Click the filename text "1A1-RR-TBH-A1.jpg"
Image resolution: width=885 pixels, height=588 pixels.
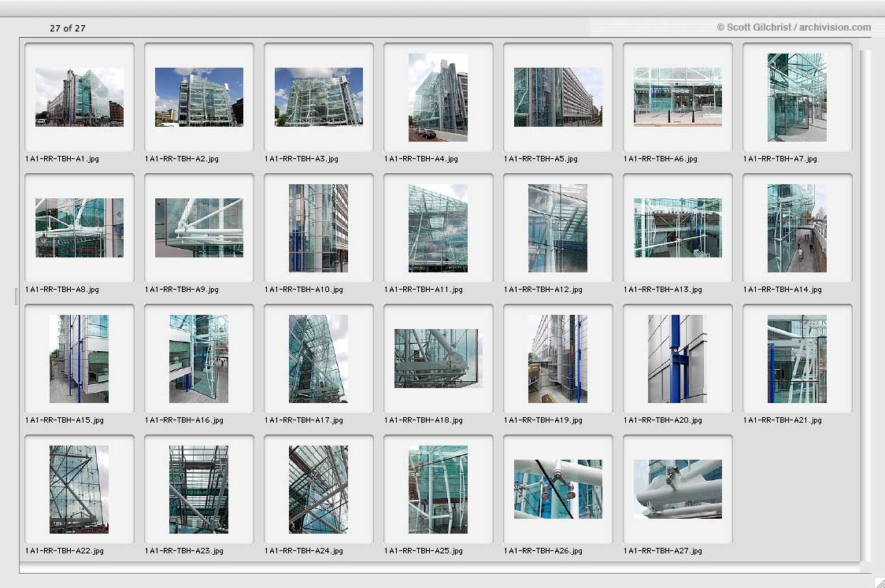pyautogui.click(x=62, y=159)
